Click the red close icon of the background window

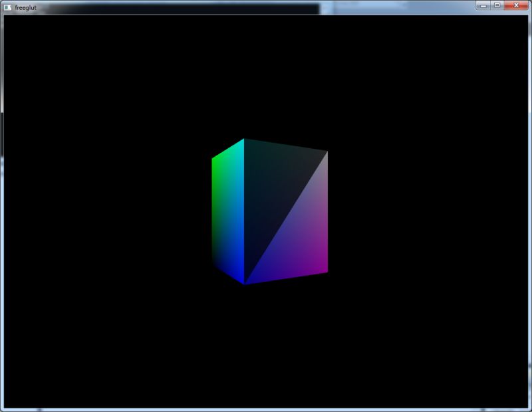coord(516,5)
